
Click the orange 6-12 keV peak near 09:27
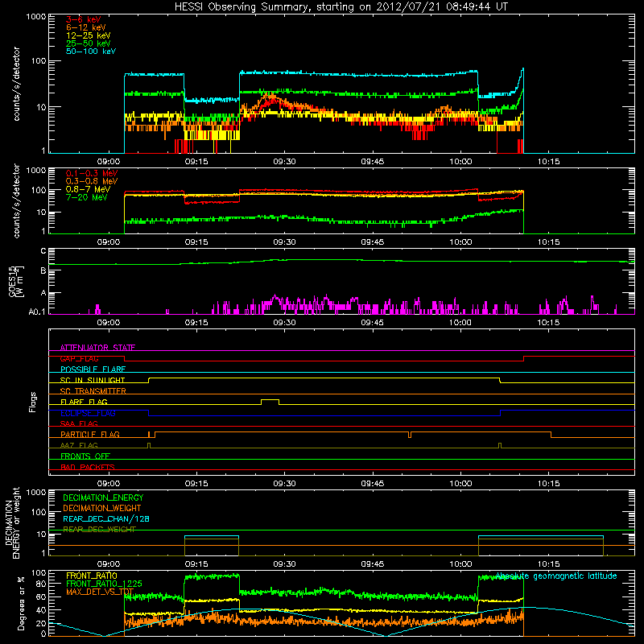[x=271, y=97]
